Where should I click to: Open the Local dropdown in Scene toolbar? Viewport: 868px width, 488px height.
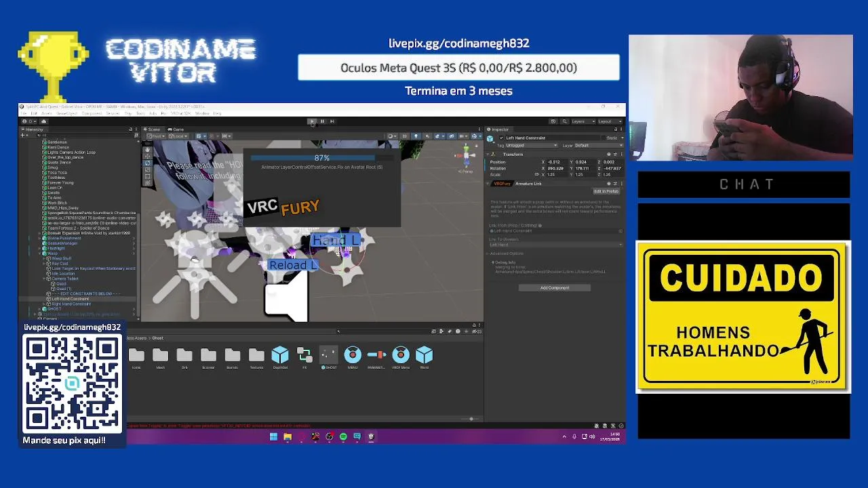click(178, 136)
